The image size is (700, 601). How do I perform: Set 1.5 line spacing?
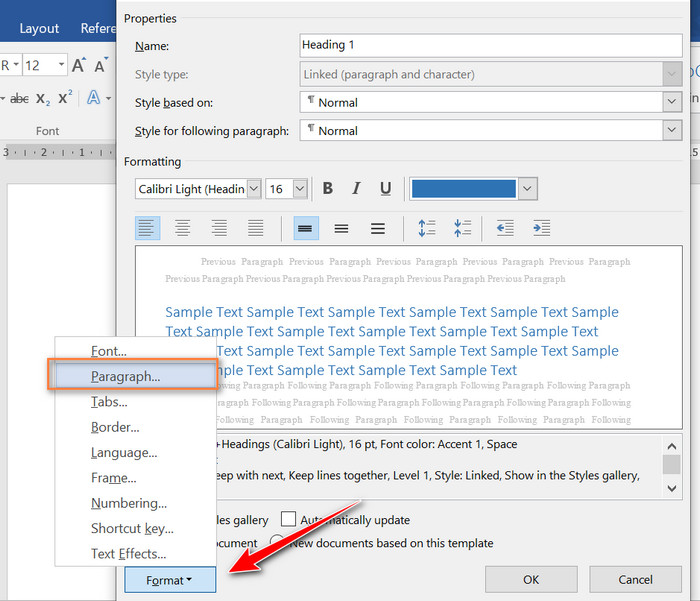point(342,228)
